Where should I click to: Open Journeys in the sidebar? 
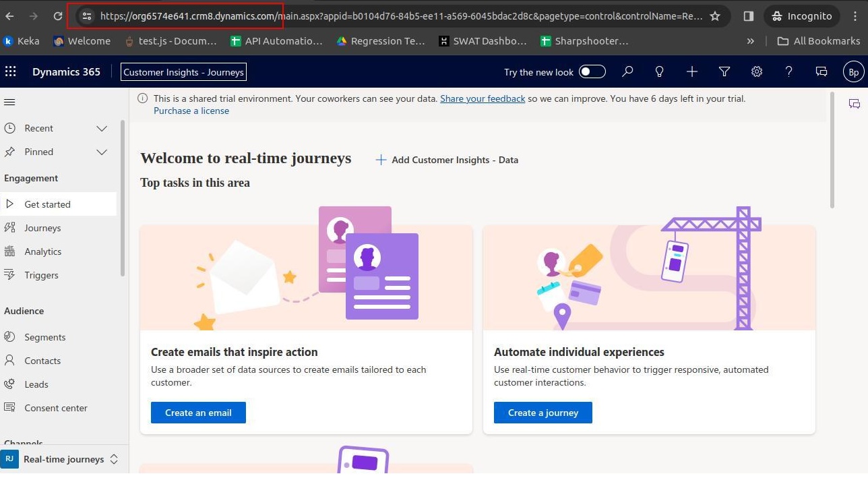click(59, 228)
